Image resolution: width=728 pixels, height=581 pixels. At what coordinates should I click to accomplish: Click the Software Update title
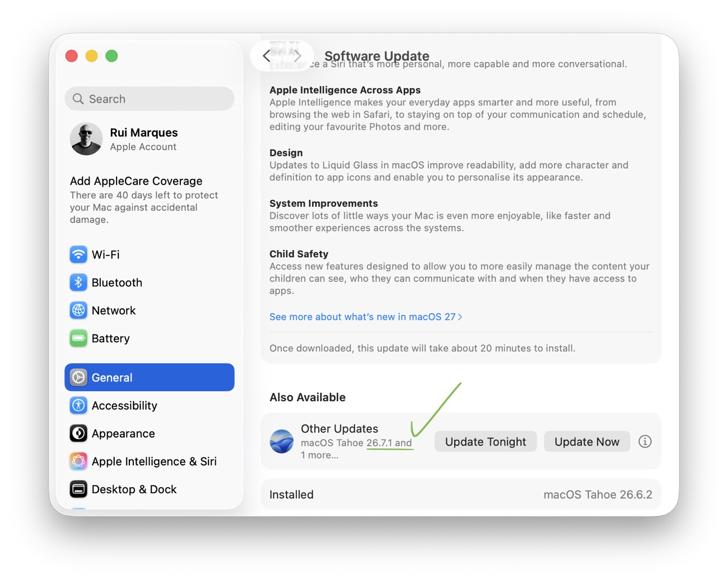coord(377,55)
